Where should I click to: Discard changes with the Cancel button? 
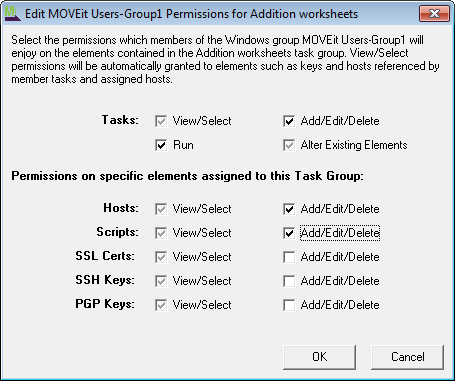tap(407, 357)
